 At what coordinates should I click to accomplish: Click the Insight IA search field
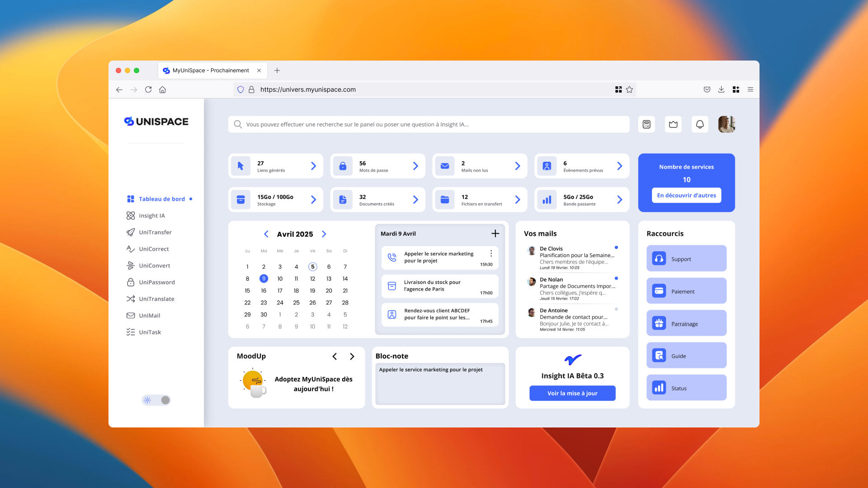pos(429,124)
